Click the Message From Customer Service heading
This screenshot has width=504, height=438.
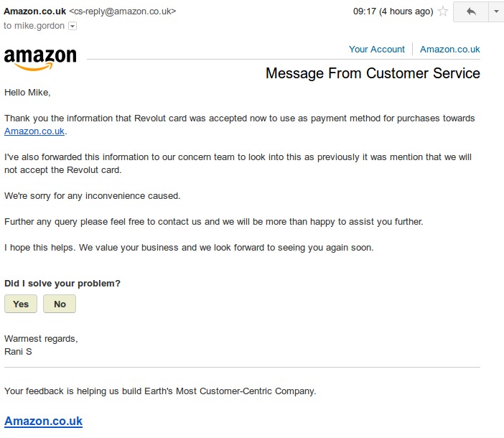point(373,73)
